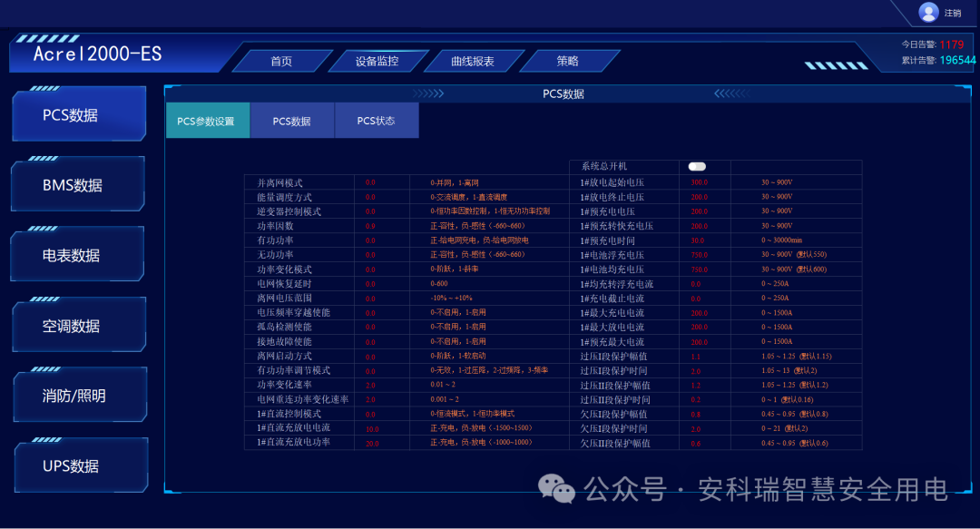The image size is (980, 529).
Task: Click the 1#预充最大电流 row label
Action: pos(612,341)
